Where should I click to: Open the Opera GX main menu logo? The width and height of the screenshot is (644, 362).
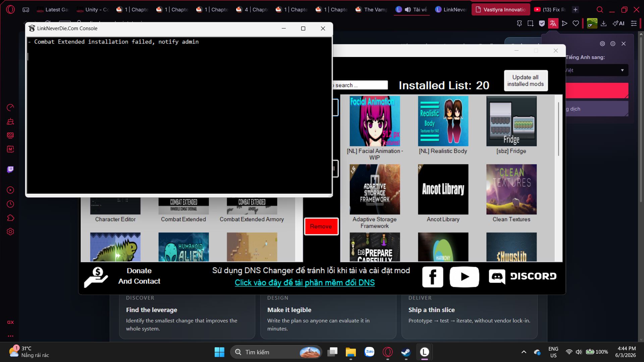point(10,9)
